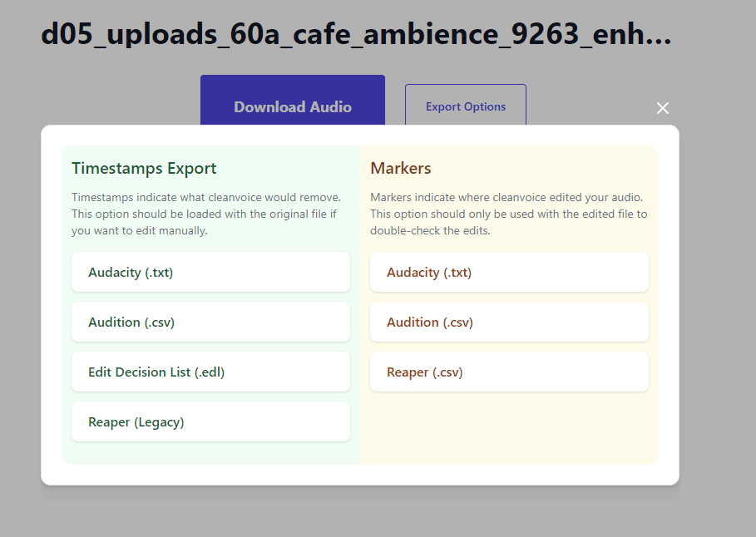The width and height of the screenshot is (756, 537).
Task: Open the Export Options button
Action: tap(466, 105)
